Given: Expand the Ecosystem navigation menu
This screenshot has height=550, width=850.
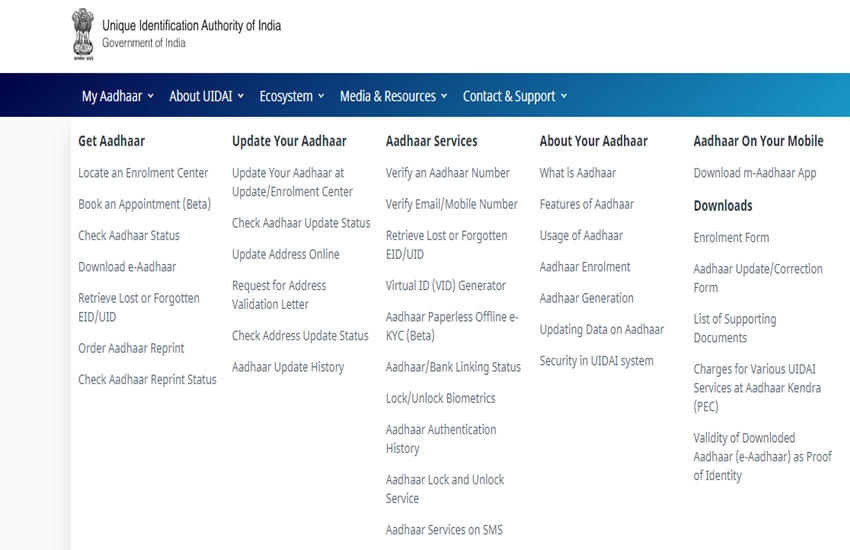Looking at the screenshot, I should [291, 96].
